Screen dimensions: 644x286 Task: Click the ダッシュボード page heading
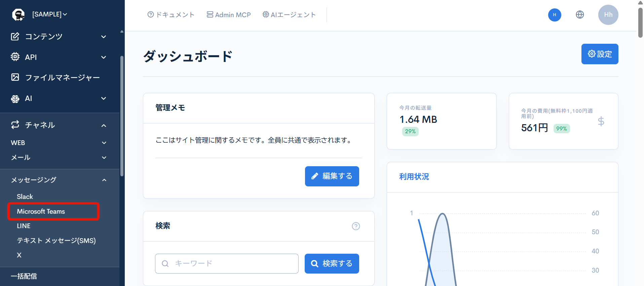coord(188,56)
